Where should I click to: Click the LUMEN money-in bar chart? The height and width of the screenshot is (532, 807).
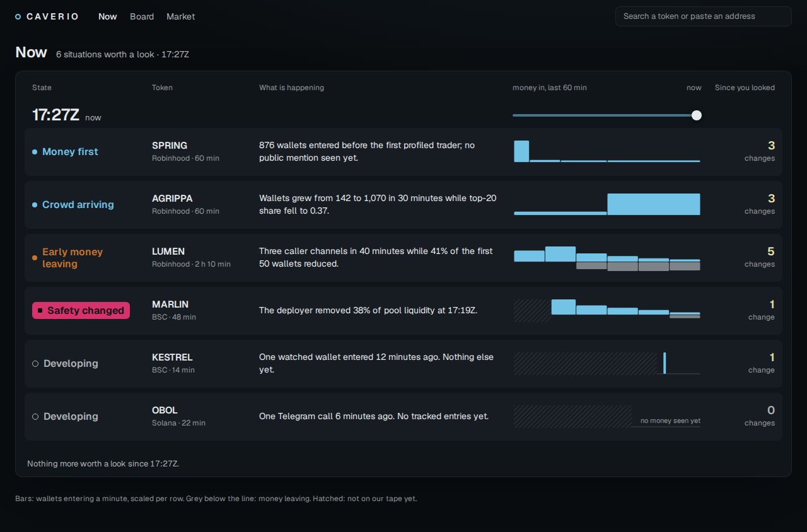pyautogui.click(x=607, y=258)
